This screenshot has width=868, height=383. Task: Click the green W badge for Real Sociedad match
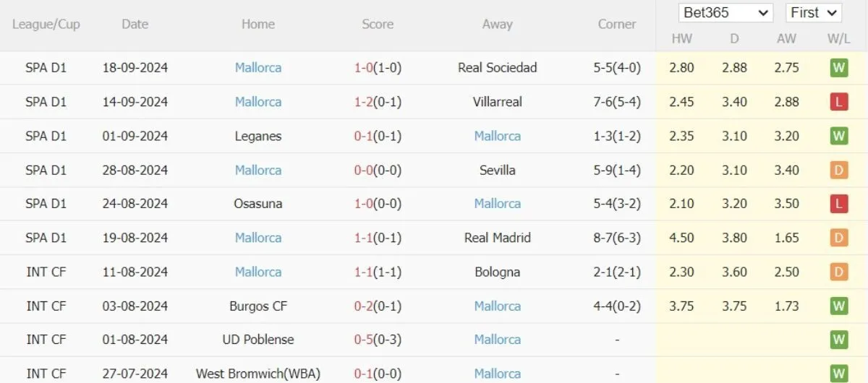pos(838,68)
